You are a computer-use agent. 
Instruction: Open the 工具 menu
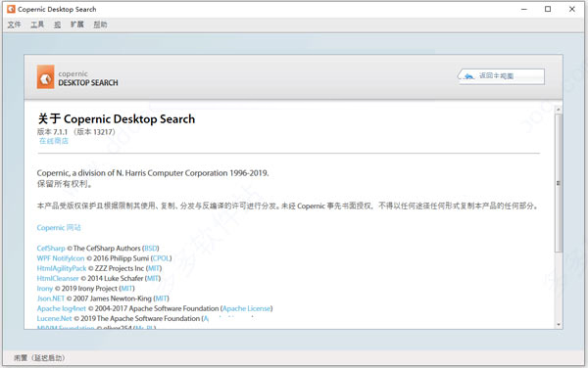(x=37, y=24)
